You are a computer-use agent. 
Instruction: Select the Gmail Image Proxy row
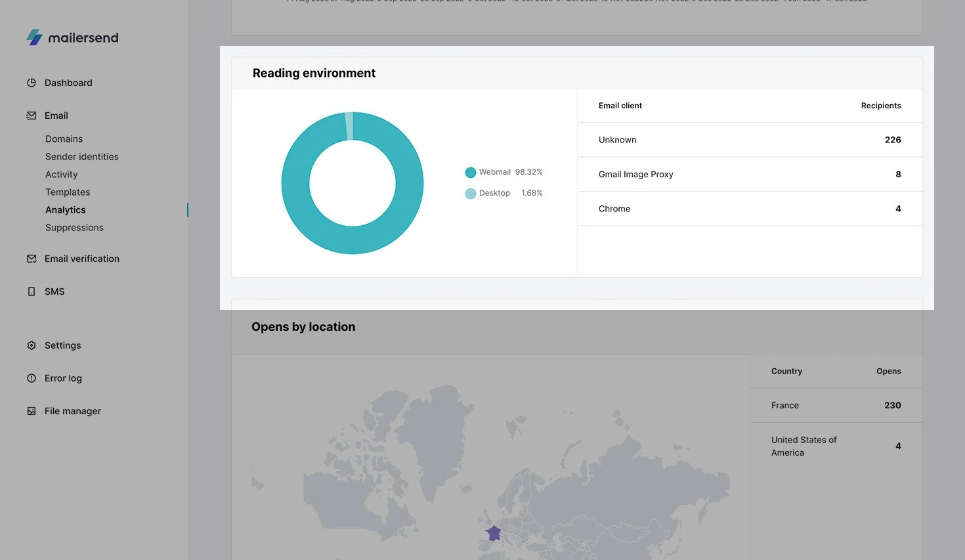pyautogui.click(x=749, y=175)
